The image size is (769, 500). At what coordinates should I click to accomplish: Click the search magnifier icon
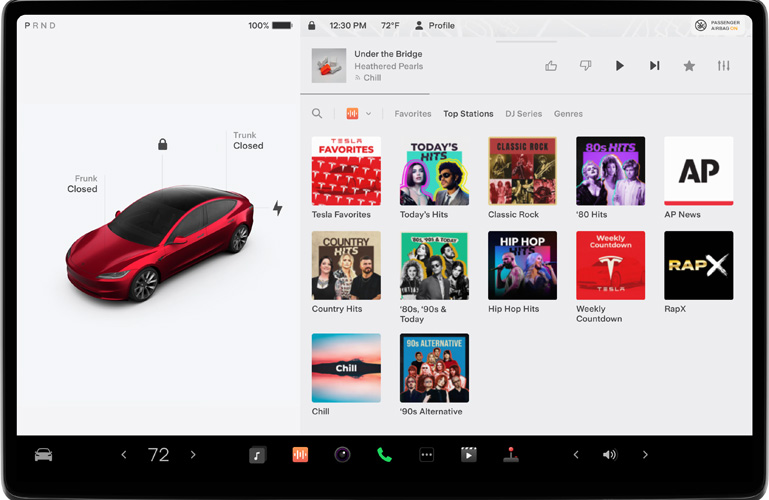click(317, 114)
